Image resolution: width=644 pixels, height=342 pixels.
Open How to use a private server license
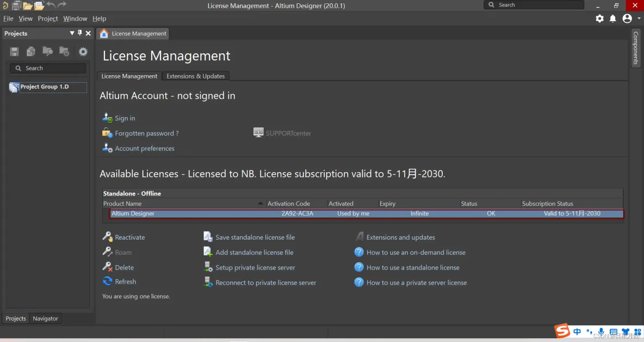[417, 283]
